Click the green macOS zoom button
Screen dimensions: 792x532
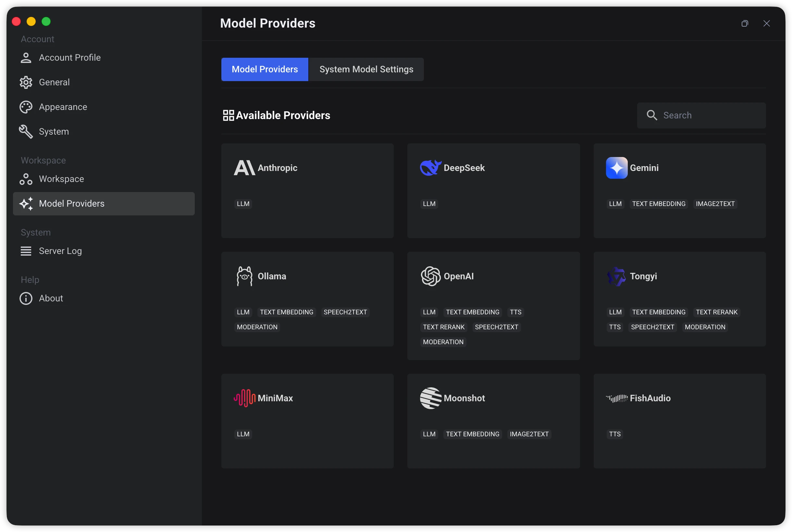click(x=46, y=21)
